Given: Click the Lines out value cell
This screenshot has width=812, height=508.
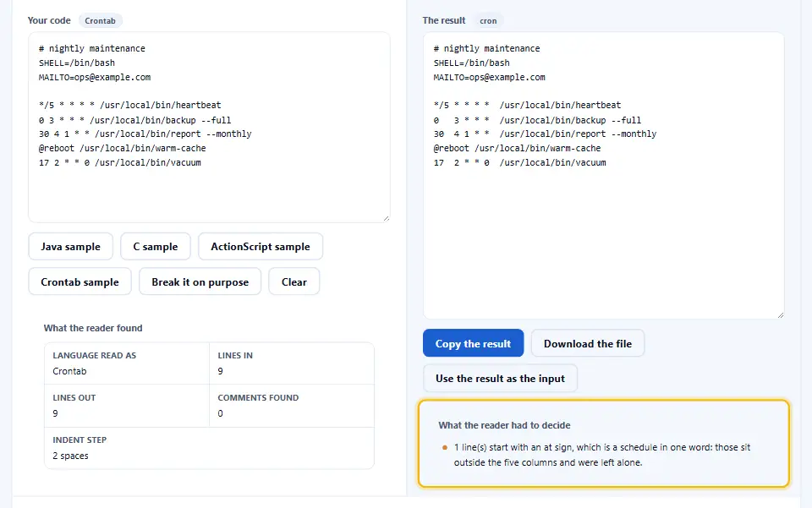Looking at the screenshot, I should 127,406.
